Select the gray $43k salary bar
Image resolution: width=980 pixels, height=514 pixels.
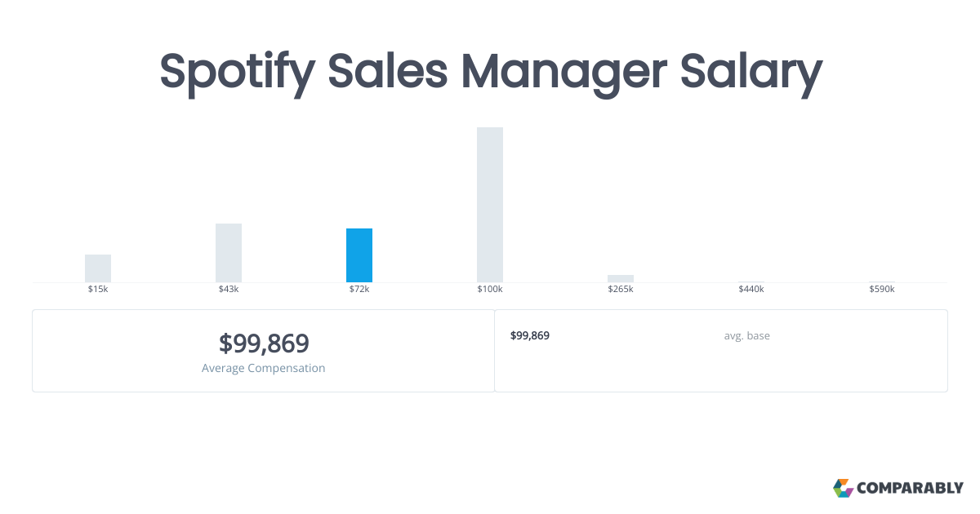point(229,253)
